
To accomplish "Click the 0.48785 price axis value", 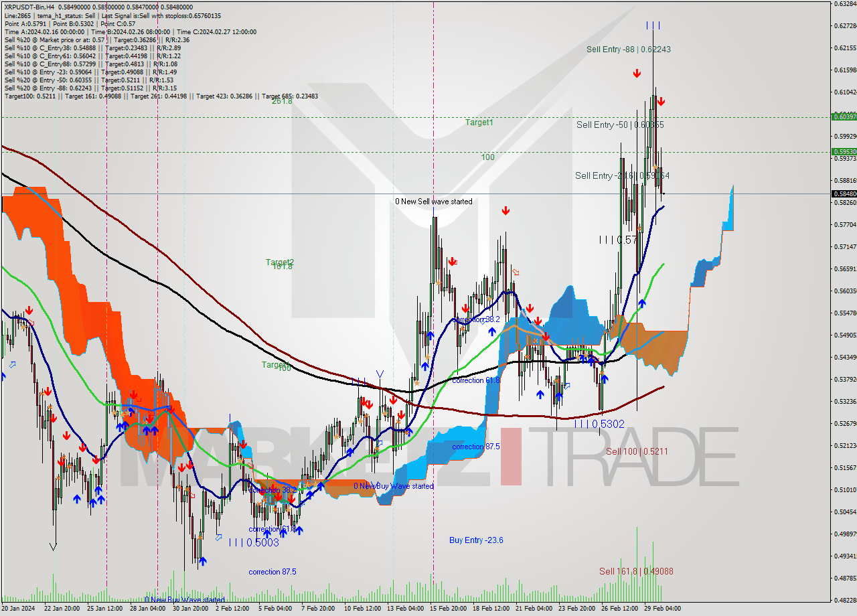I will coord(844,578).
